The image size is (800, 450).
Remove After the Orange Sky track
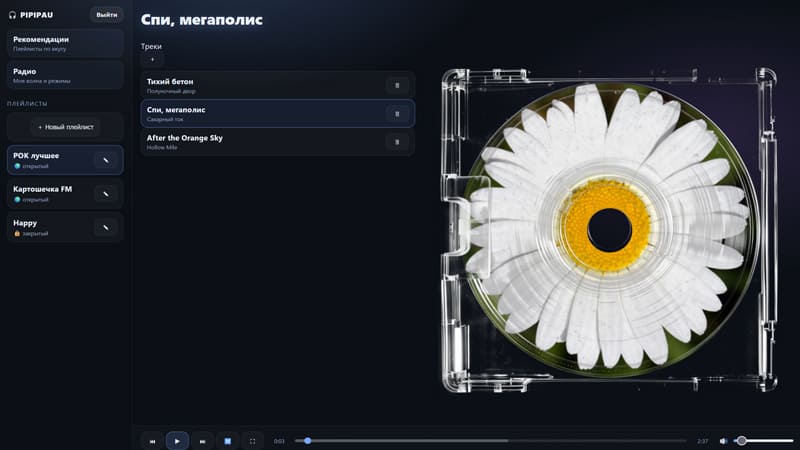pos(397,142)
